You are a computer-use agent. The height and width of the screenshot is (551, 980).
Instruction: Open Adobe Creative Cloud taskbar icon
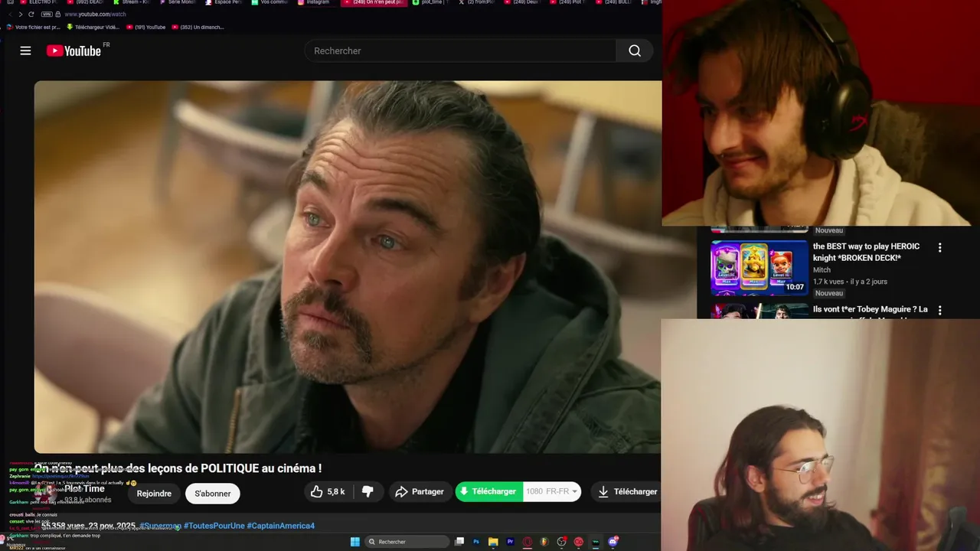tap(578, 542)
